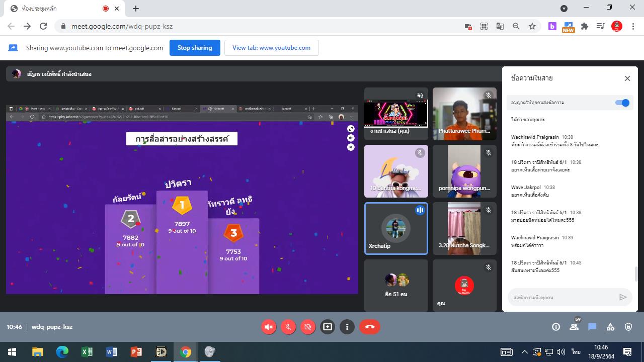The width and height of the screenshot is (644, 362).
Task: Open PowerPoint from the taskbar
Action: click(x=136, y=352)
